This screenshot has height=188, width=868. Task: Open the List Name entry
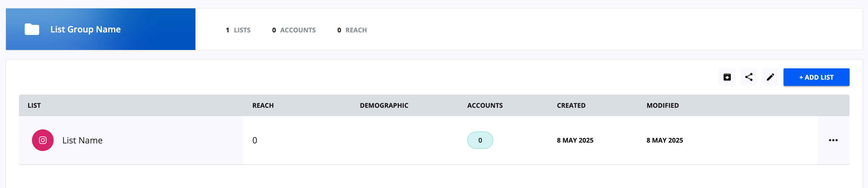(x=82, y=140)
